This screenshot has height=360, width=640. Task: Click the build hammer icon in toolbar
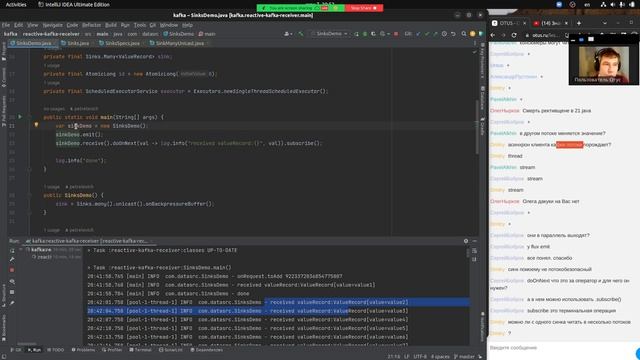pos(301,34)
